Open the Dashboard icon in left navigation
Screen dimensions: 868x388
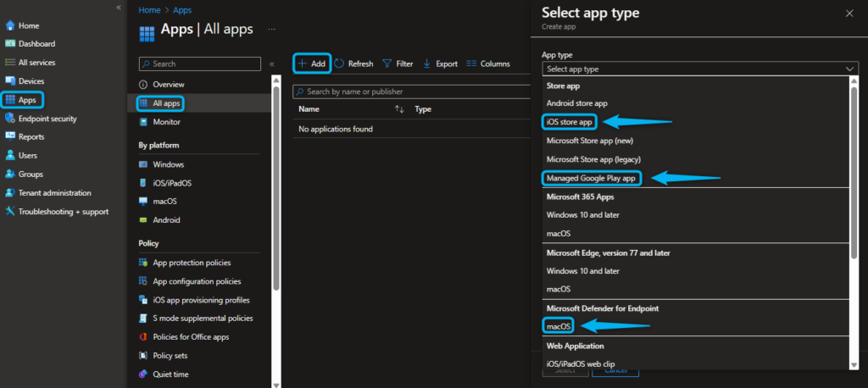10,44
